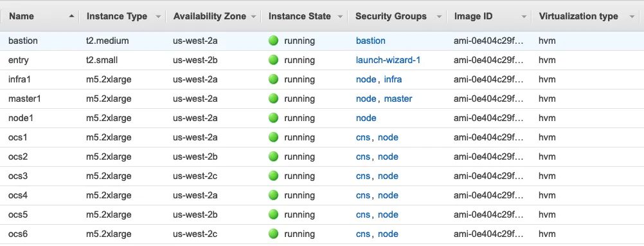Open the Virtualization type column dropdown
This screenshot has height=246, width=644.
[x=632, y=17]
